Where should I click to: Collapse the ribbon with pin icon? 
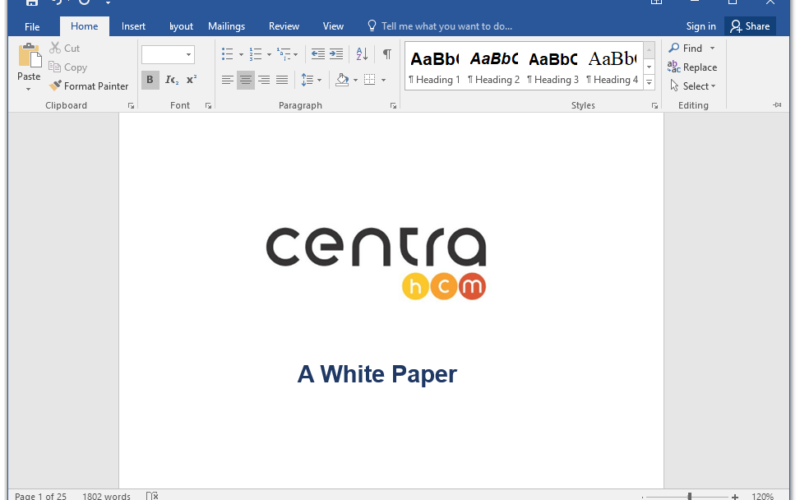click(x=777, y=105)
